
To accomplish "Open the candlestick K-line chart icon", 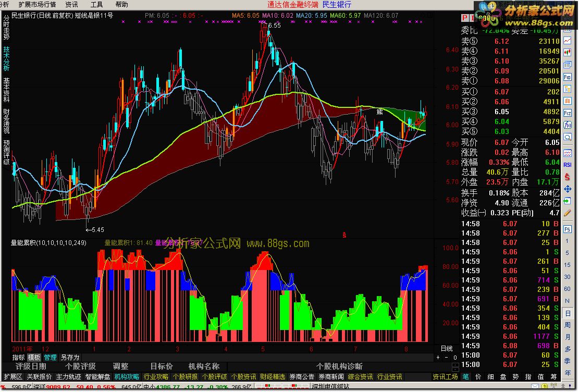I will pyautogui.click(x=567, y=52).
